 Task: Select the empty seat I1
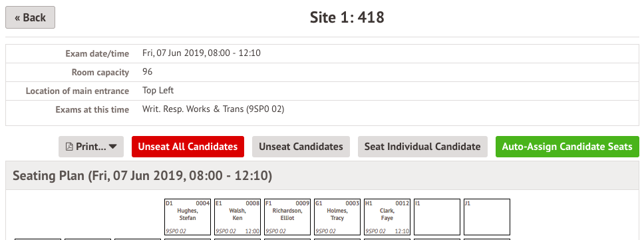(437, 217)
